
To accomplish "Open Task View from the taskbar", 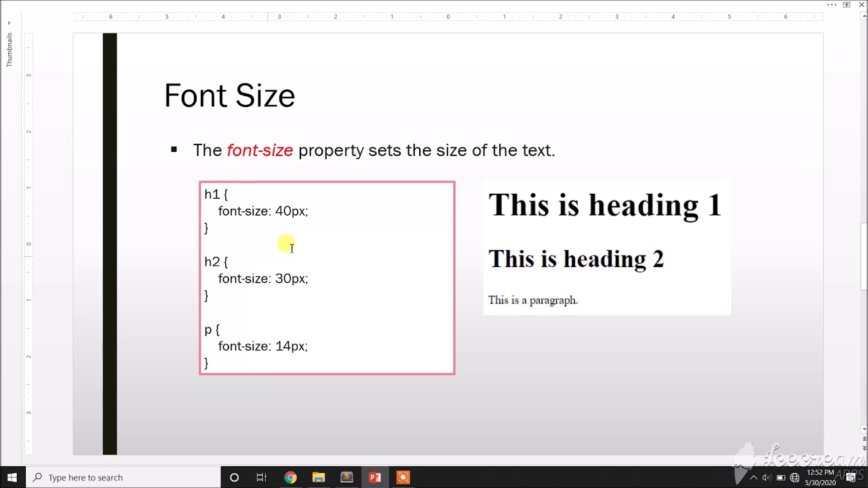I will [262, 477].
